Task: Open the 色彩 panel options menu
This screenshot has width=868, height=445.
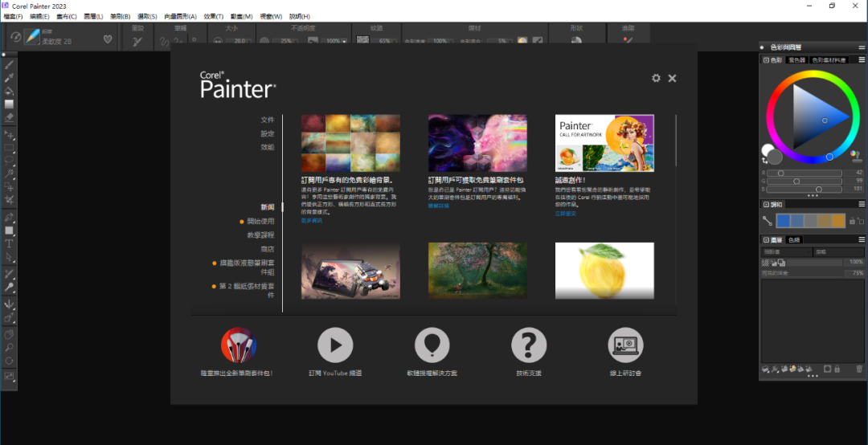Action: tap(862, 59)
